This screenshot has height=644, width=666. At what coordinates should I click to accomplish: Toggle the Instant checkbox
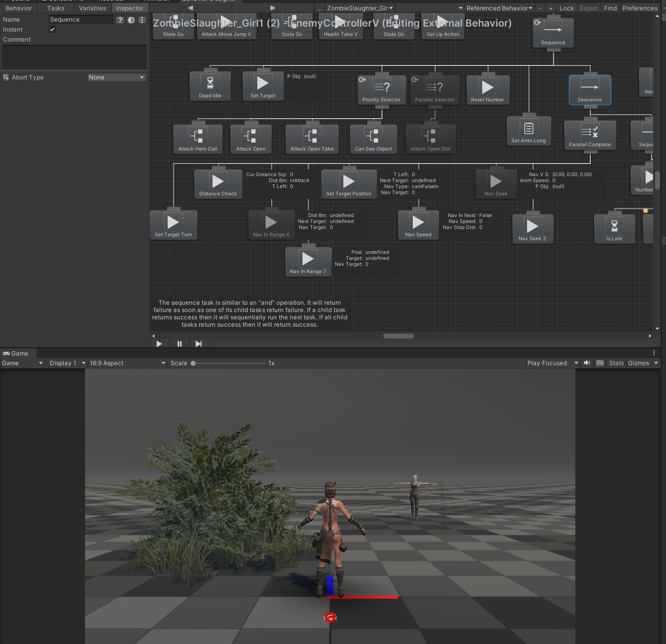52,30
